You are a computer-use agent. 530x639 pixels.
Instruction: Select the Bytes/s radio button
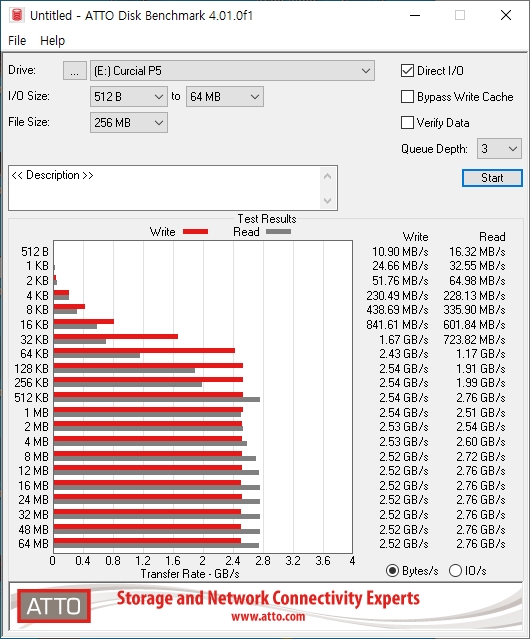pyautogui.click(x=392, y=571)
